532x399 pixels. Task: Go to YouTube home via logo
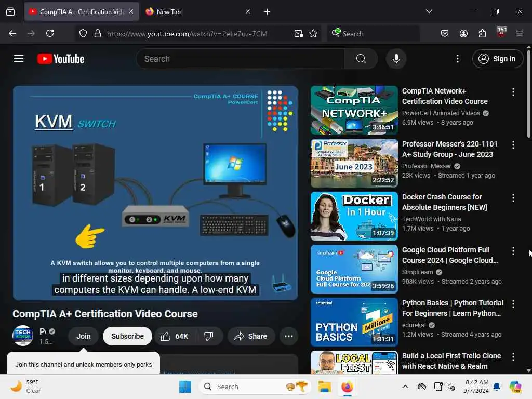pyautogui.click(x=61, y=59)
